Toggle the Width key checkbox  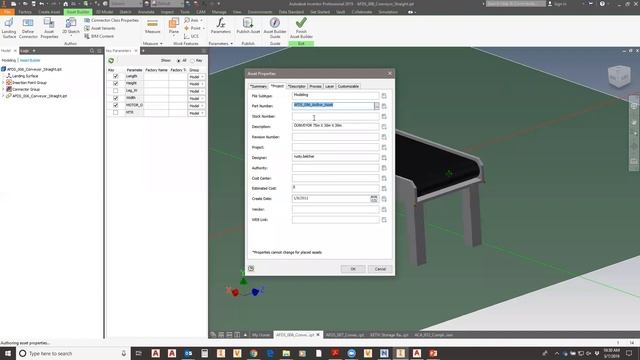tap(116, 98)
